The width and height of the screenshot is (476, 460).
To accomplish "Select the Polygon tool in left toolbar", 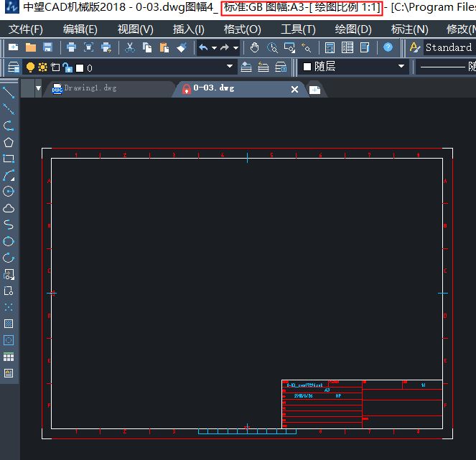I will (9, 142).
